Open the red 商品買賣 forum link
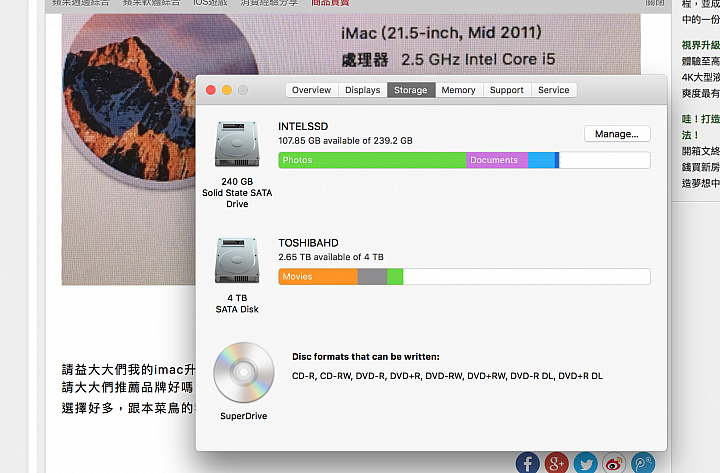 pyautogui.click(x=330, y=3)
